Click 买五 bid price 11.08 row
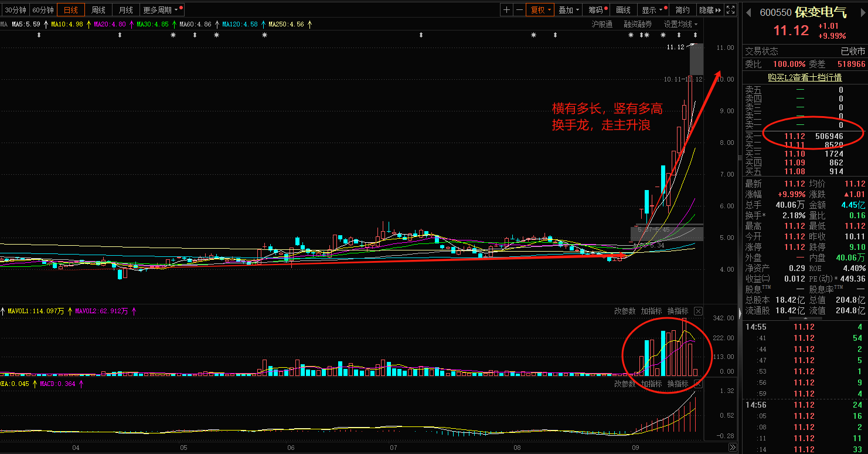 tap(805, 171)
